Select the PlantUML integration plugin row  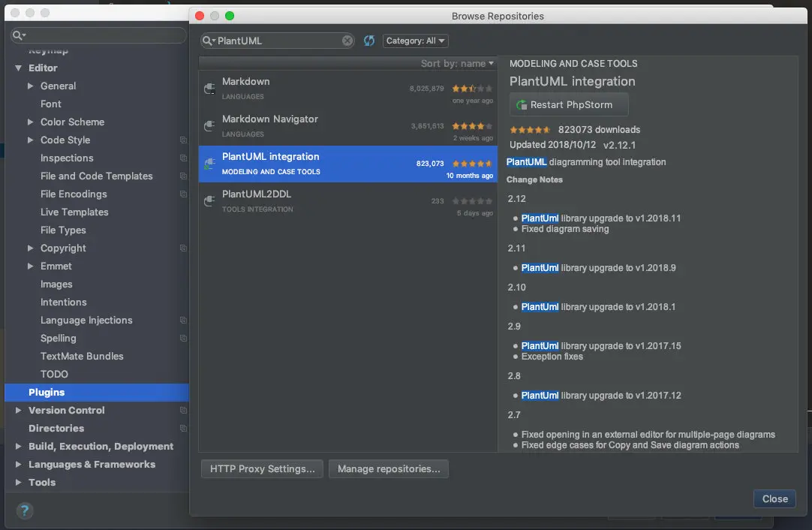(347, 164)
